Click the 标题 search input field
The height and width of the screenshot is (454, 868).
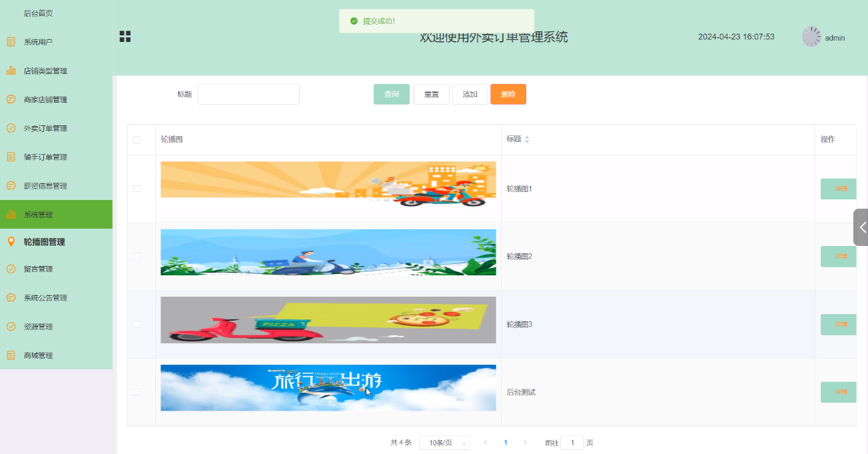tap(248, 94)
